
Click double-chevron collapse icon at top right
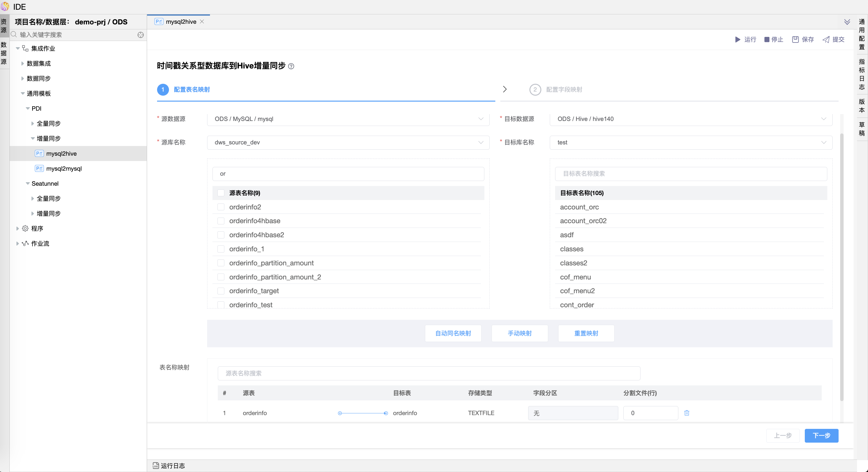coord(847,22)
